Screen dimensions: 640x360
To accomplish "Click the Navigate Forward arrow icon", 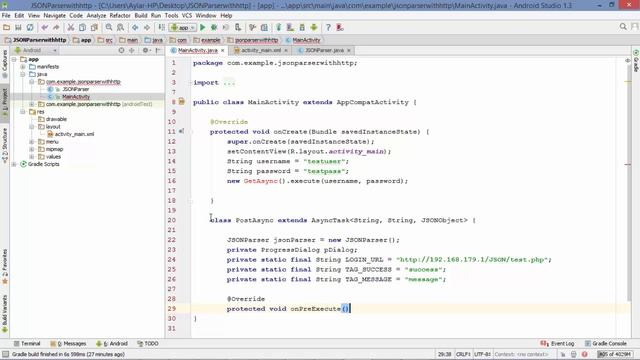I will click(x=147, y=27).
